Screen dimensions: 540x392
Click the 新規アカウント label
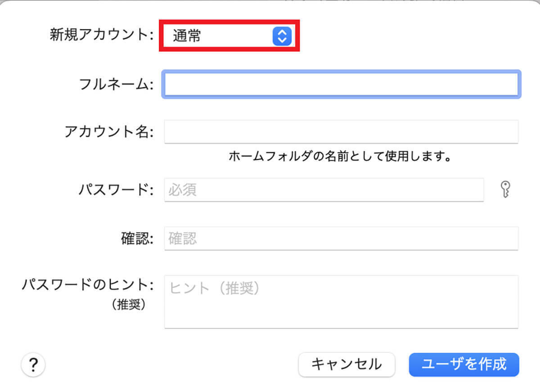tap(101, 36)
